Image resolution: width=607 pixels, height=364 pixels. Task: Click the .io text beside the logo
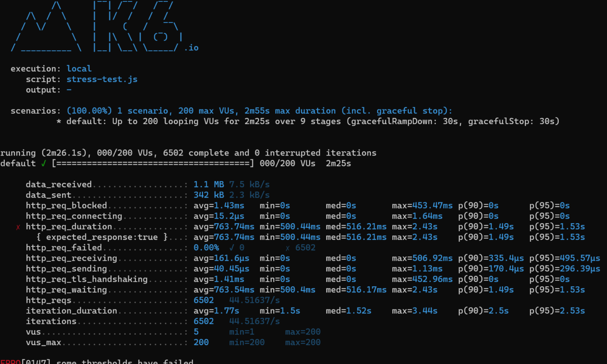[191, 48]
